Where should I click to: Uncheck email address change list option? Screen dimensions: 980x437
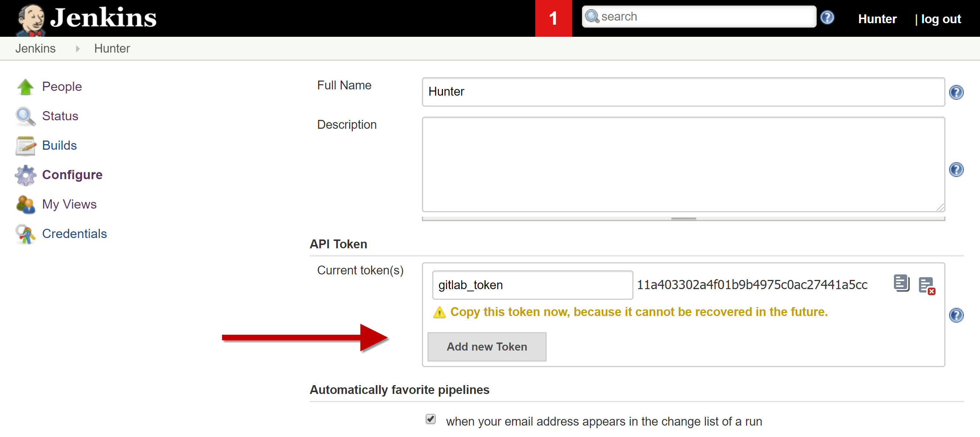click(x=430, y=420)
